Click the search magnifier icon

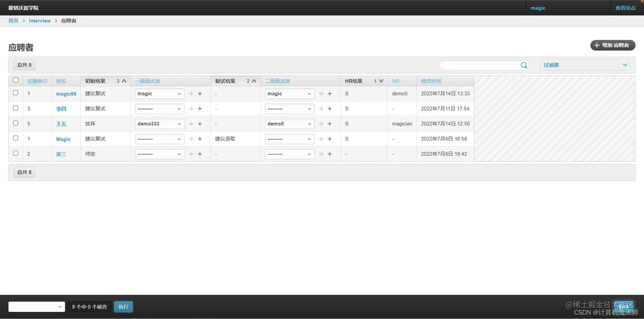[524, 65]
